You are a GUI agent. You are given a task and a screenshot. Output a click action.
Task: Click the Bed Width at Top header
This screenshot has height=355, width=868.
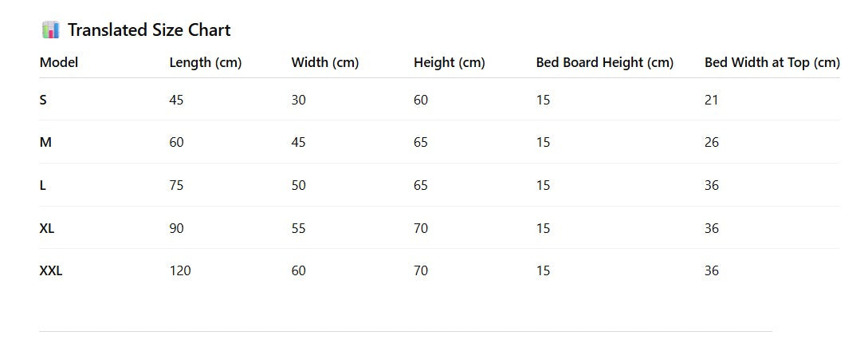[772, 62]
